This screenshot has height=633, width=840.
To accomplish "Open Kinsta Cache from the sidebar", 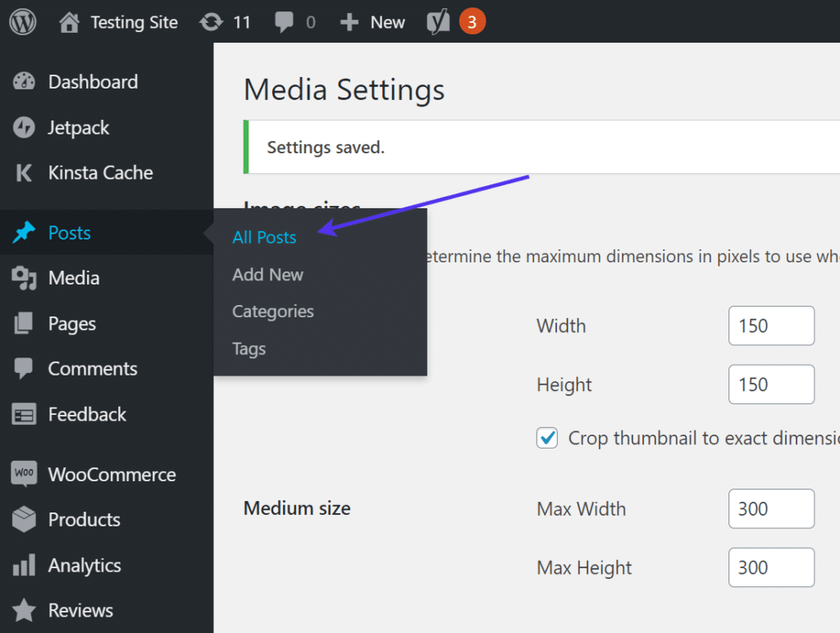I will [100, 173].
